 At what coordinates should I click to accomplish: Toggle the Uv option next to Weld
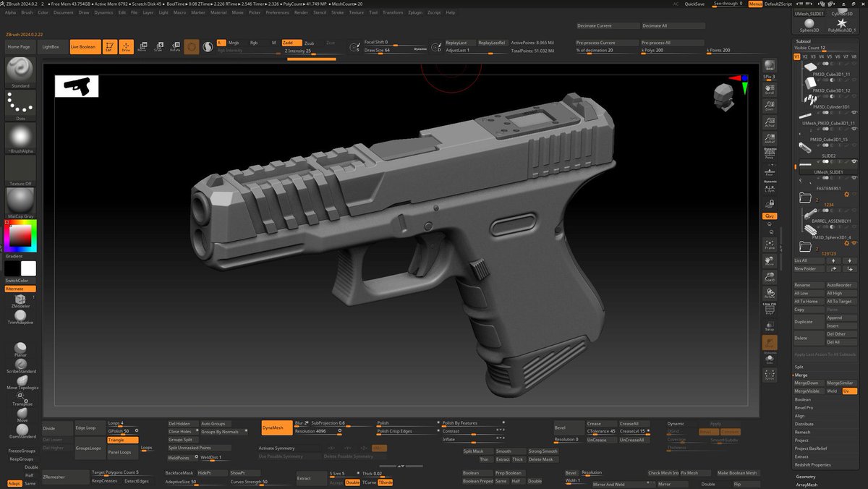(850, 391)
